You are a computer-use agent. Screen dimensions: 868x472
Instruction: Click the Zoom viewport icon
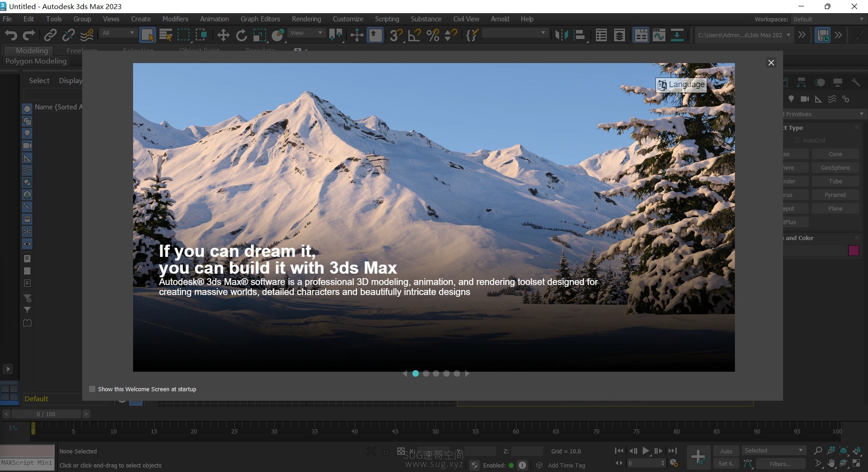click(818, 451)
